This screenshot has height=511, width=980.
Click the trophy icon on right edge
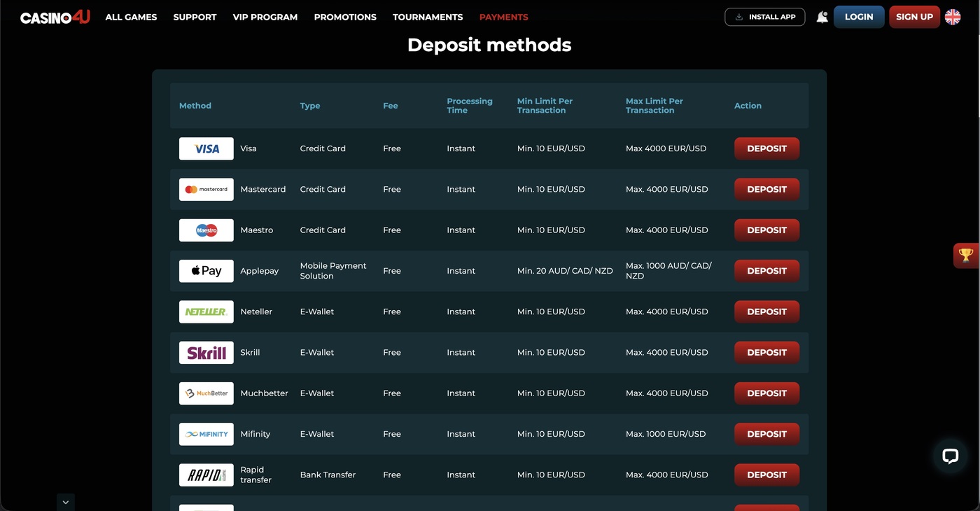pos(966,255)
